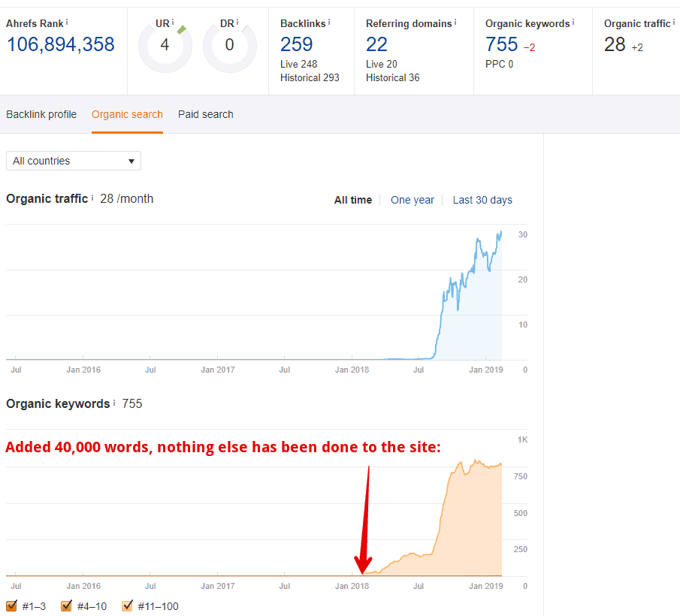Select All time chart range
This screenshot has height=616, width=680.
(x=352, y=200)
